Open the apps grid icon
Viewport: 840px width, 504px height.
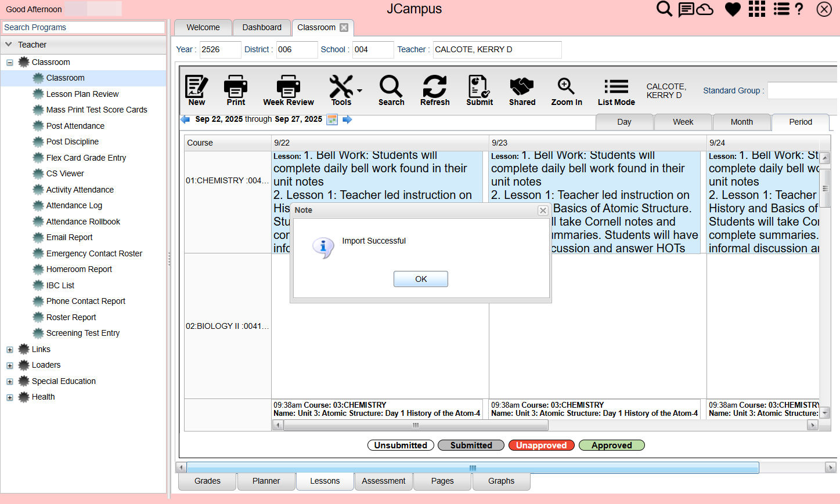click(x=757, y=9)
